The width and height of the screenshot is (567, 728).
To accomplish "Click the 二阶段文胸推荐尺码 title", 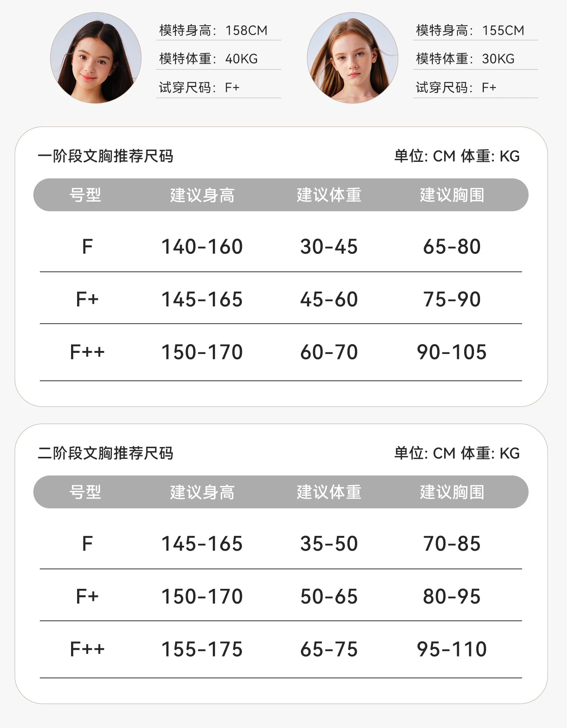I will tap(105, 453).
